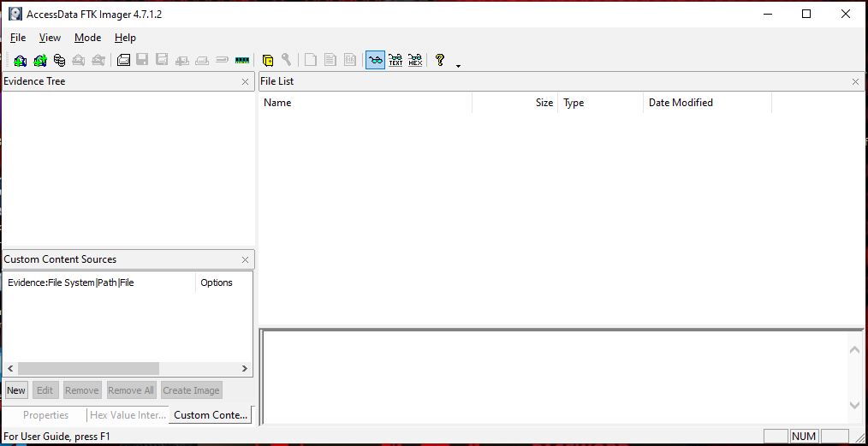
Task: Switch viewer to HEX mode
Action: [415, 60]
